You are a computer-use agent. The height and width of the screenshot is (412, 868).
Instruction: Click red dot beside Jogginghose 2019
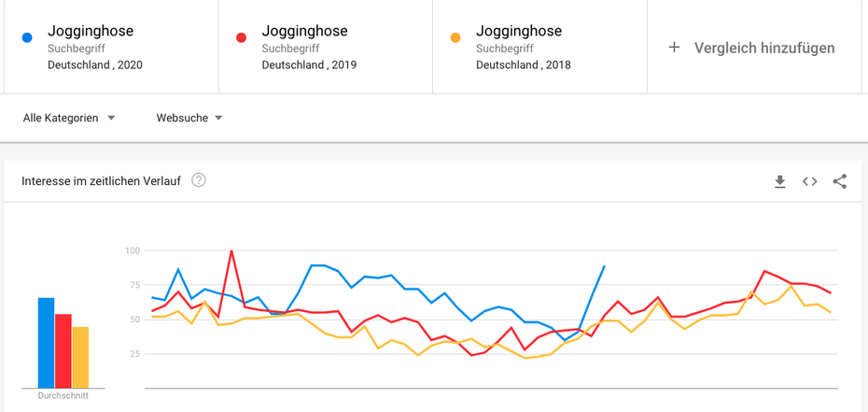pyautogui.click(x=242, y=38)
